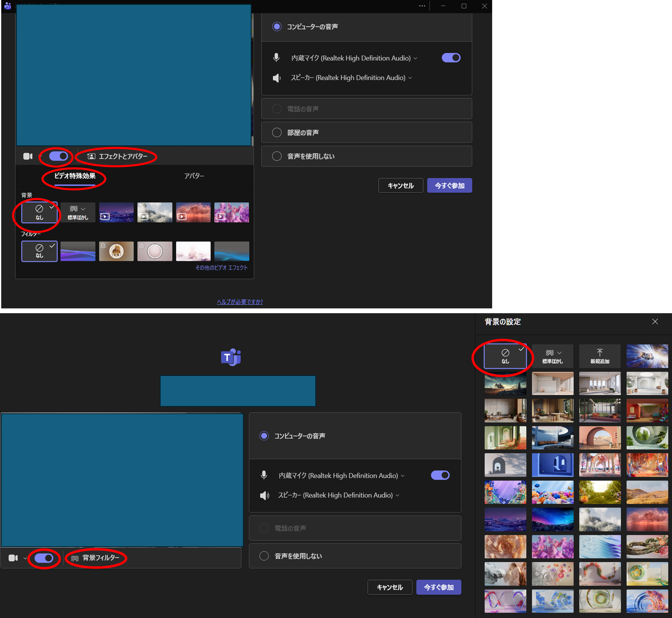Choose 標準ぼかし background in upper effects panel
Viewport: 672px width, 618px height.
click(x=78, y=212)
